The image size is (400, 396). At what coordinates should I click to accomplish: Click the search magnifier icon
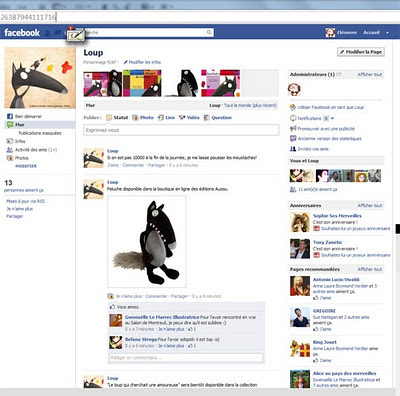click(209, 32)
